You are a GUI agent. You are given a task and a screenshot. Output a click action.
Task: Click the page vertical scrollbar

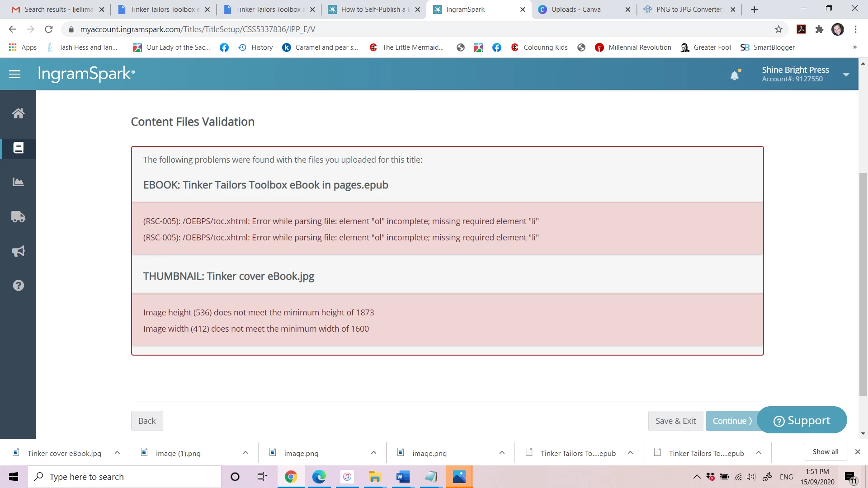[863, 285]
